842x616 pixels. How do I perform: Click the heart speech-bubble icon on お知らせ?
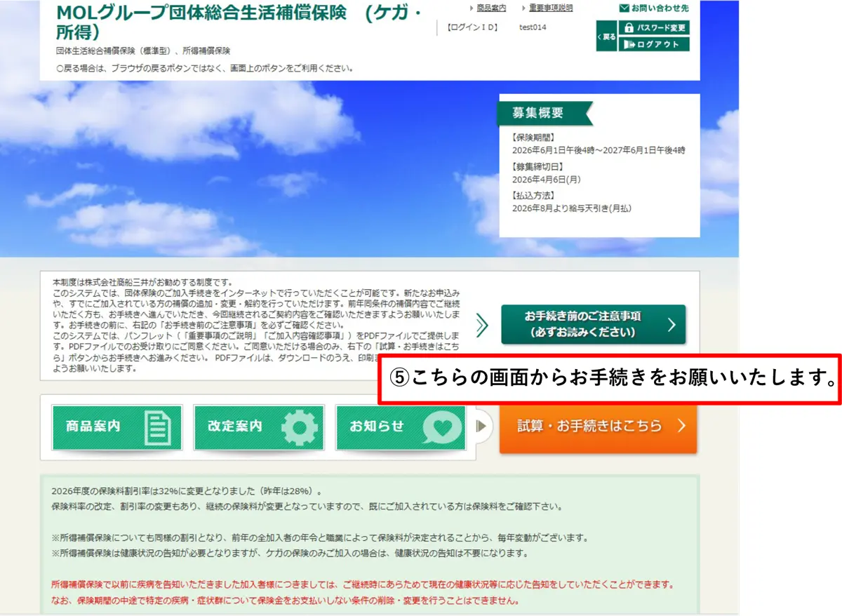(x=442, y=425)
